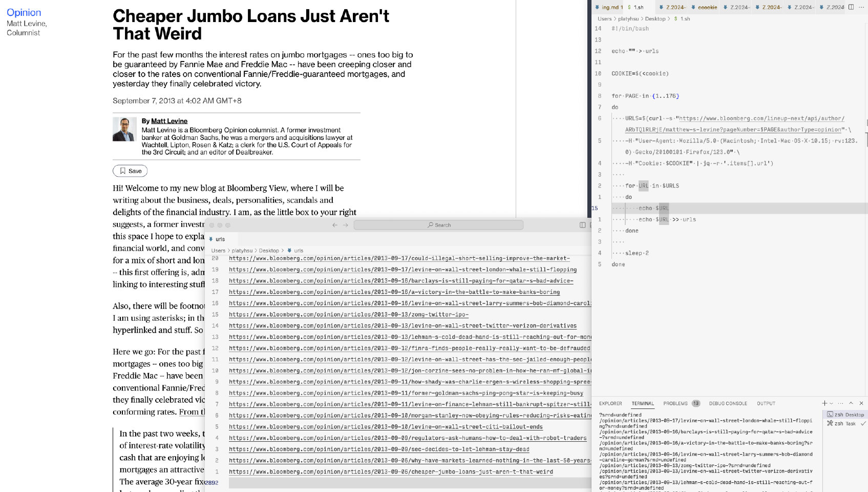
Task: Open the cheaper-jumbo-loans article URL link
Action: (391, 472)
